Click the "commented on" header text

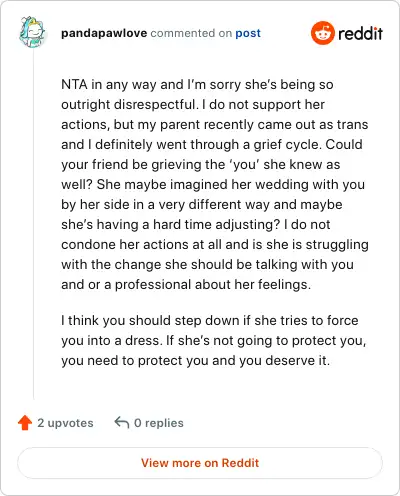tap(191, 33)
